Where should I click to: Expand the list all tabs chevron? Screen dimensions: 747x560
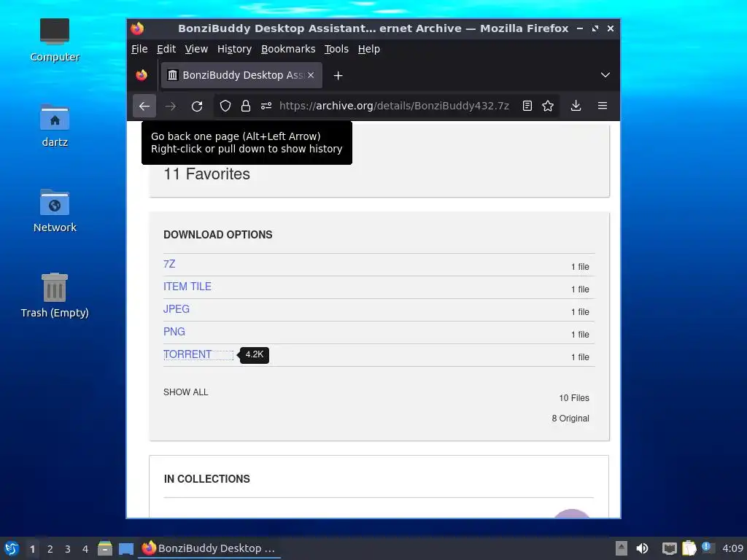pos(605,75)
